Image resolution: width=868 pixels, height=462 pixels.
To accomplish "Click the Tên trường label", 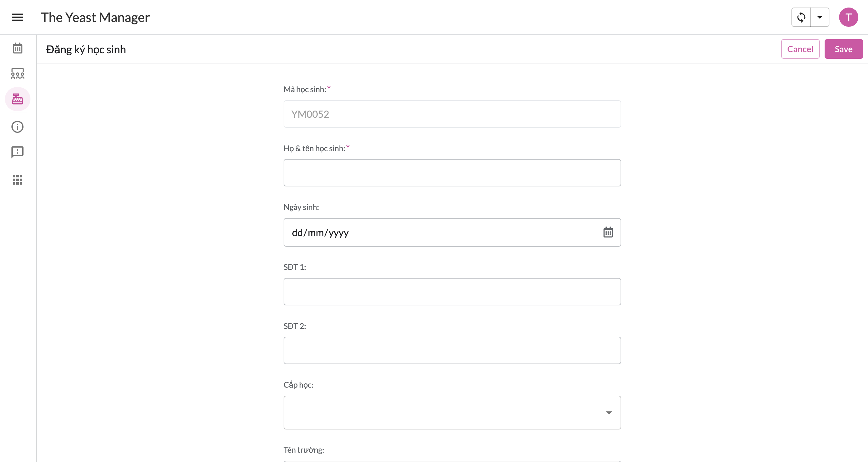I will tap(303, 450).
